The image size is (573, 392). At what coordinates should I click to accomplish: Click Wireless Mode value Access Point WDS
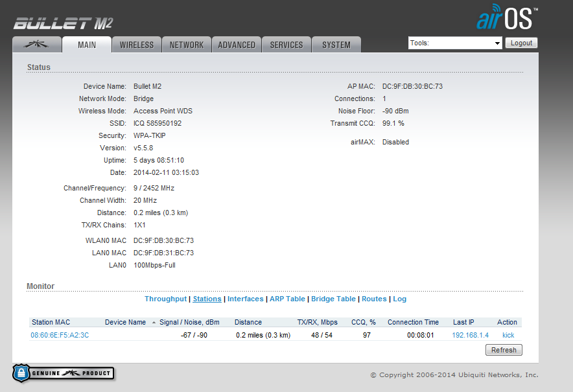tap(163, 111)
